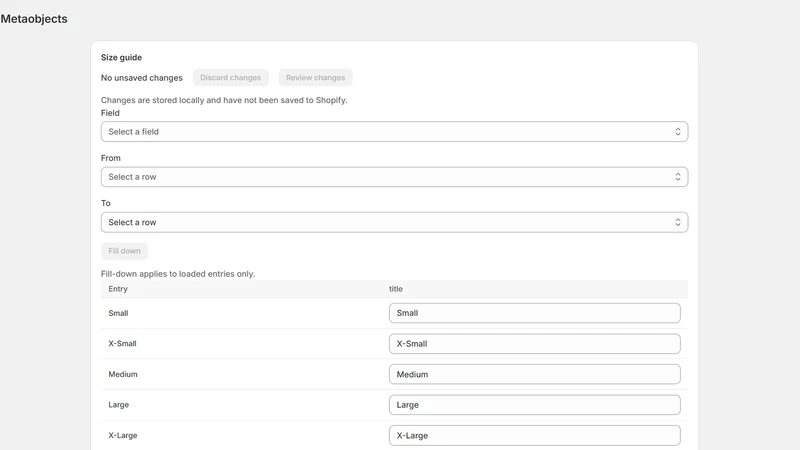
Task: Click the To row selector chevron icon
Action: click(x=678, y=222)
